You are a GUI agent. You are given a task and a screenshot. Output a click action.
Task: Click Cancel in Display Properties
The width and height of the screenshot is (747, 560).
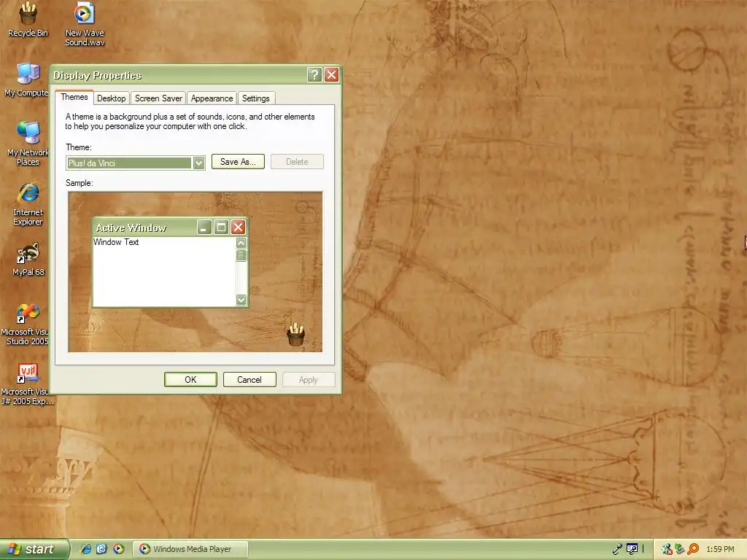pyautogui.click(x=249, y=379)
